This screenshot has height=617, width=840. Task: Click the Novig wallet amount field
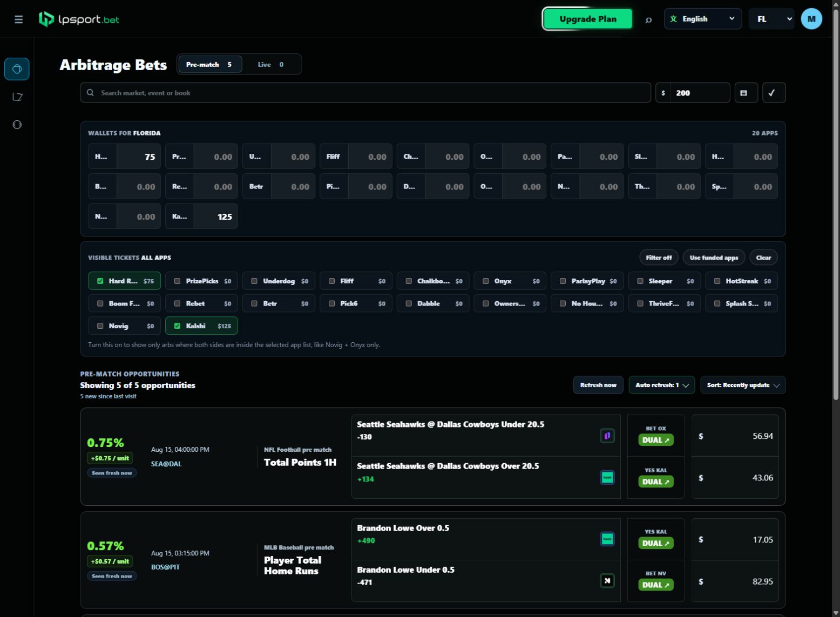tap(139, 216)
